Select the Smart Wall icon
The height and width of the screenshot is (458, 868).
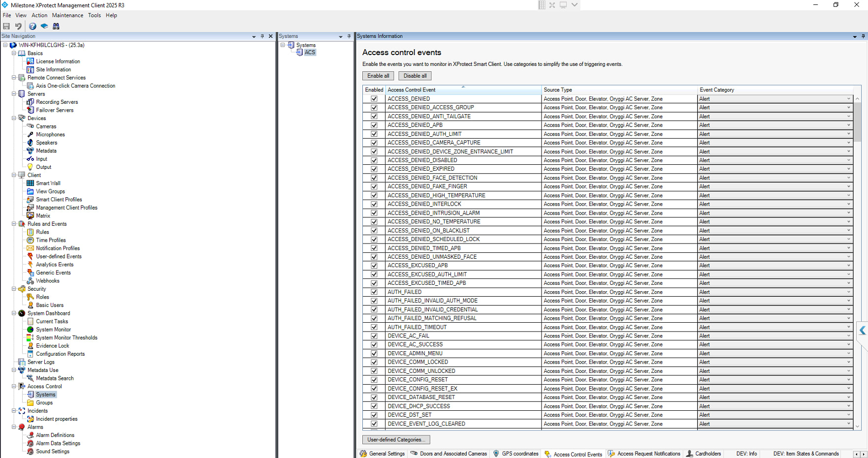(30, 183)
